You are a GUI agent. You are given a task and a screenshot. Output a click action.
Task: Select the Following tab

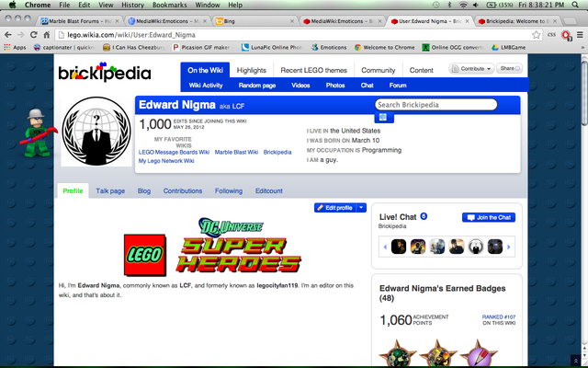coord(229,190)
